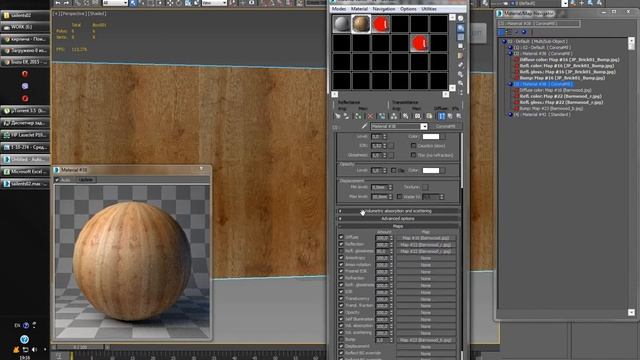Image resolution: width=640 pixels, height=360 pixels.
Task: Click Options icon on side toolbar
Action: point(460,74)
